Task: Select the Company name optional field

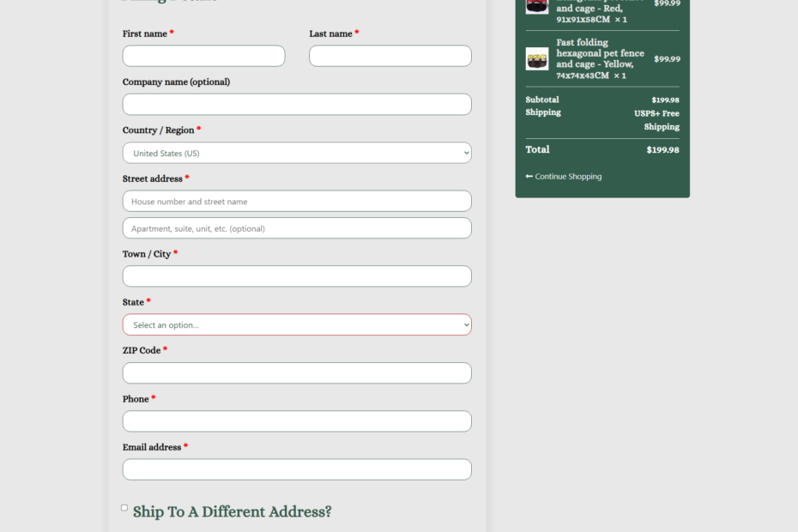Action: click(x=297, y=105)
